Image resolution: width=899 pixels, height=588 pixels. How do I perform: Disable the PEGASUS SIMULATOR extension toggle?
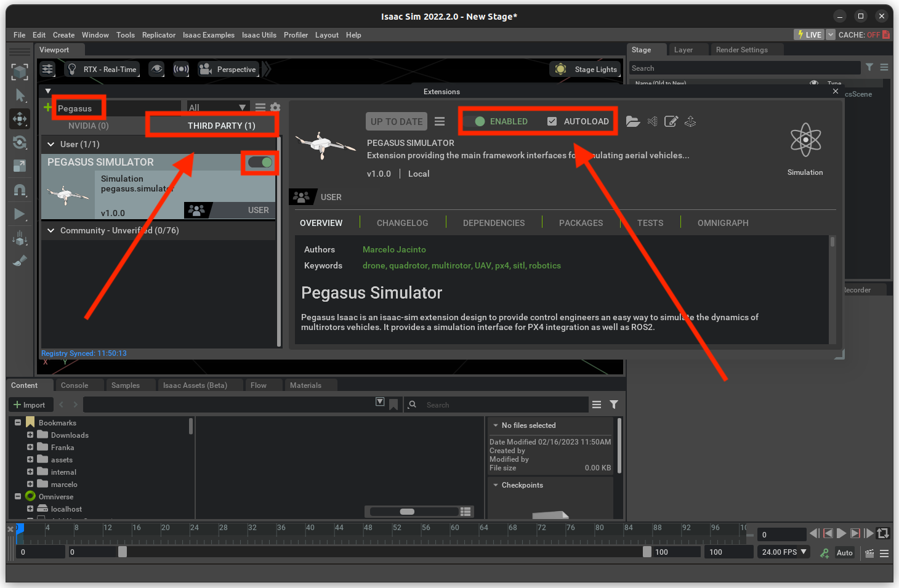click(x=260, y=162)
